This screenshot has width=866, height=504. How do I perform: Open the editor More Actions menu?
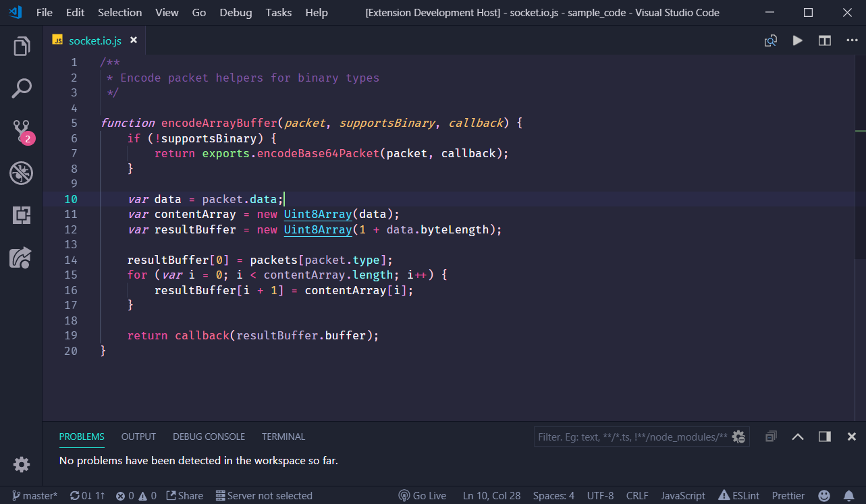852,40
